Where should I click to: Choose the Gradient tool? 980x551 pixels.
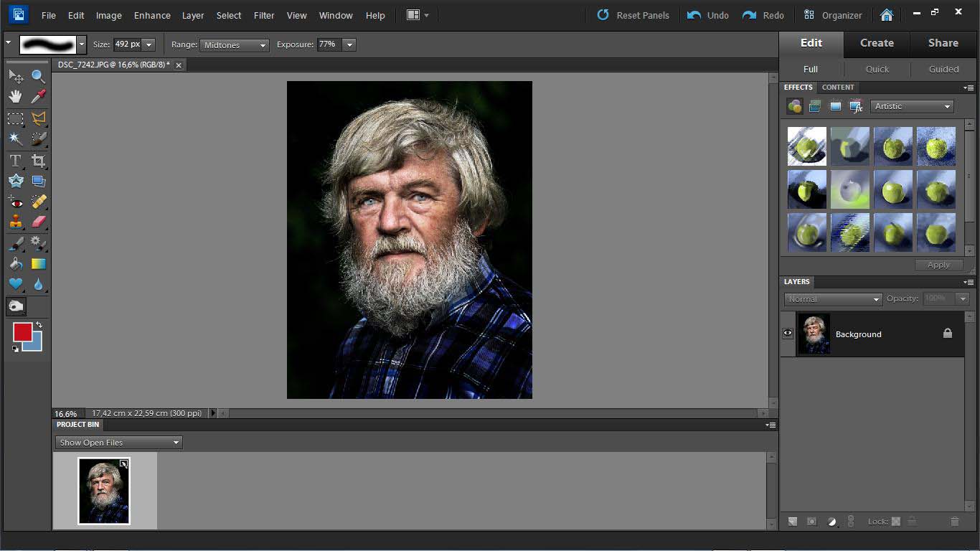(x=38, y=264)
